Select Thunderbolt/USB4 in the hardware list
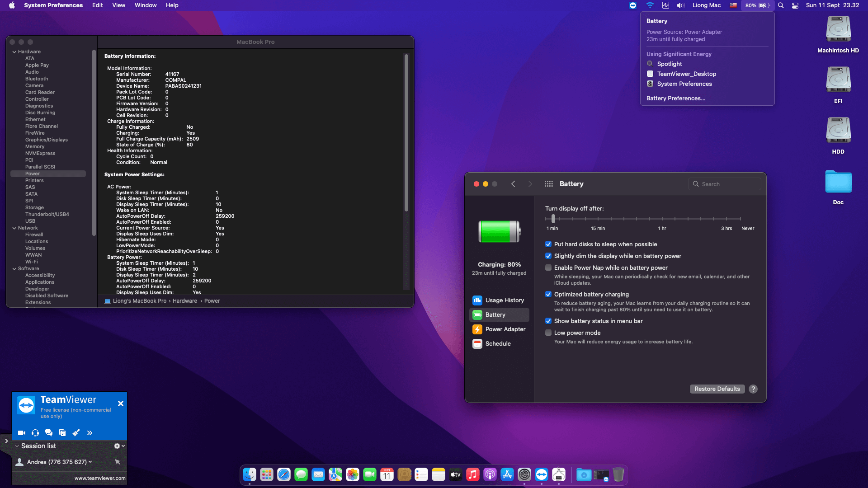The height and width of the screenshot is (488, 868). click(x=48, y=214)
